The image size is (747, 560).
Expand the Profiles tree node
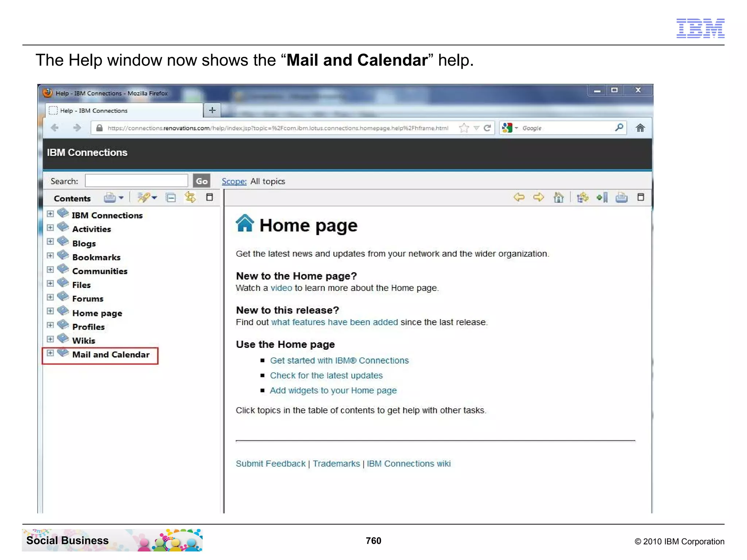tap(50, 325)
